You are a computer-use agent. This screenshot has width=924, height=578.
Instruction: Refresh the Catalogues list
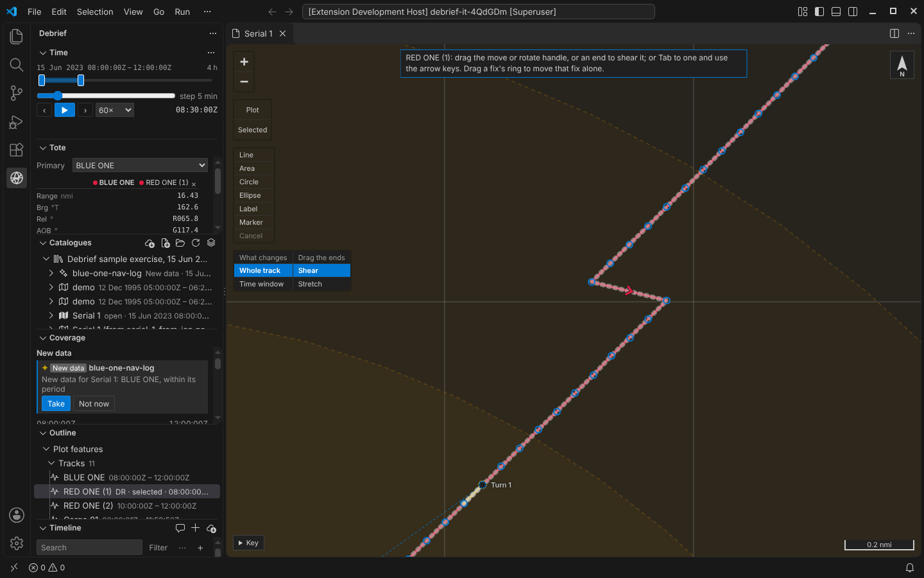(x=196, y=243)
